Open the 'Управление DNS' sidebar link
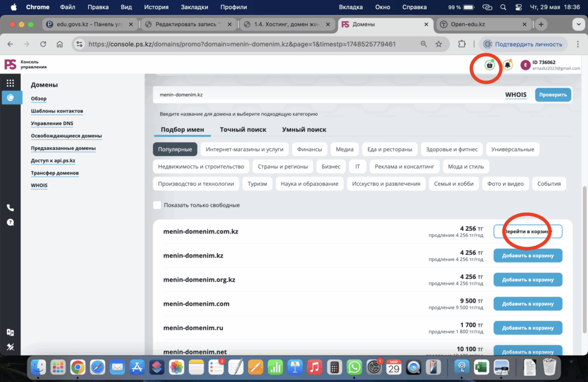The width and height of the screenshot is (588, 382). pos(52,123)
